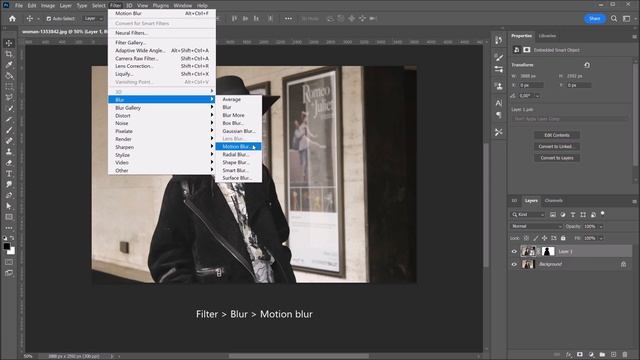
Task: Choose Gaussian Blur... from submenu
Action: [238, 131]
